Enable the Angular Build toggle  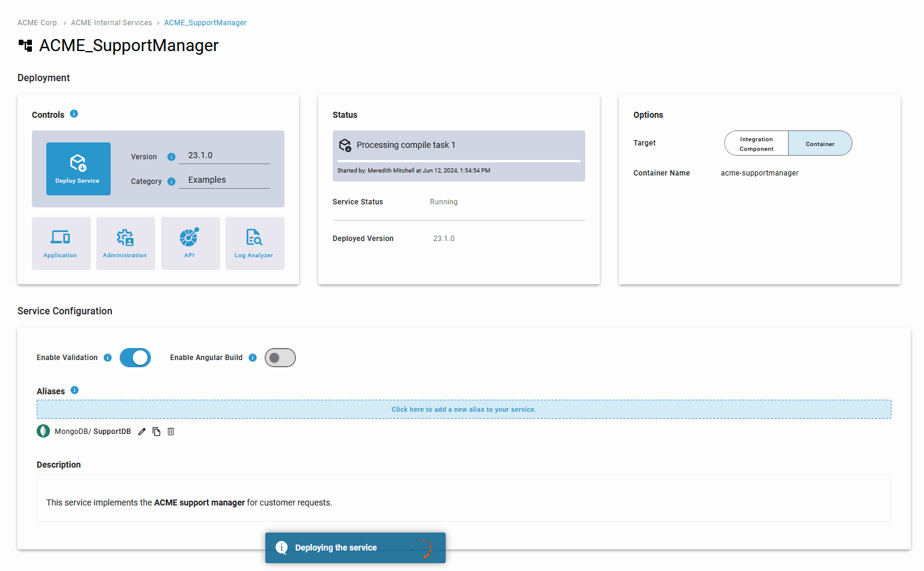[x=280, y=357]
